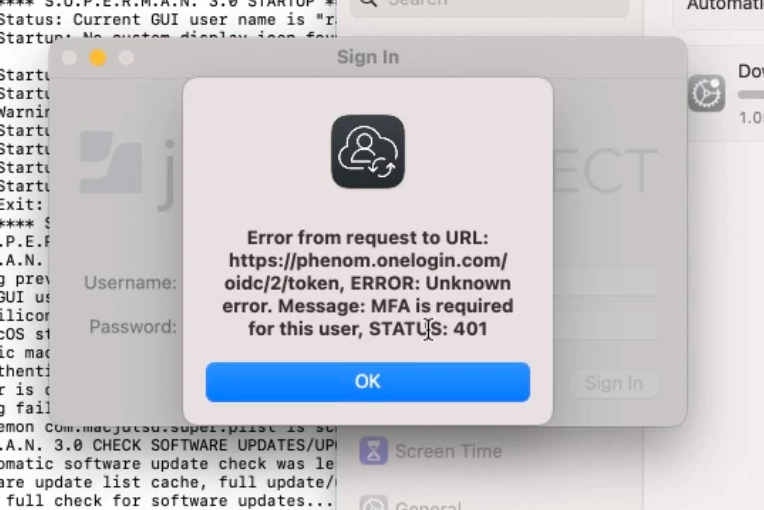Click the Automatic option at top right
The height and width of the screenshot is (510, 764).
(725, 6)
